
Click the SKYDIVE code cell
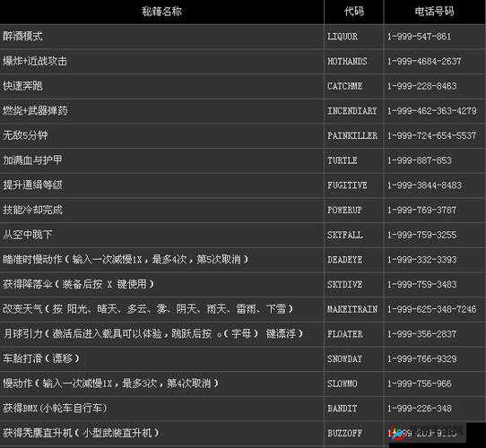point(344,284)
